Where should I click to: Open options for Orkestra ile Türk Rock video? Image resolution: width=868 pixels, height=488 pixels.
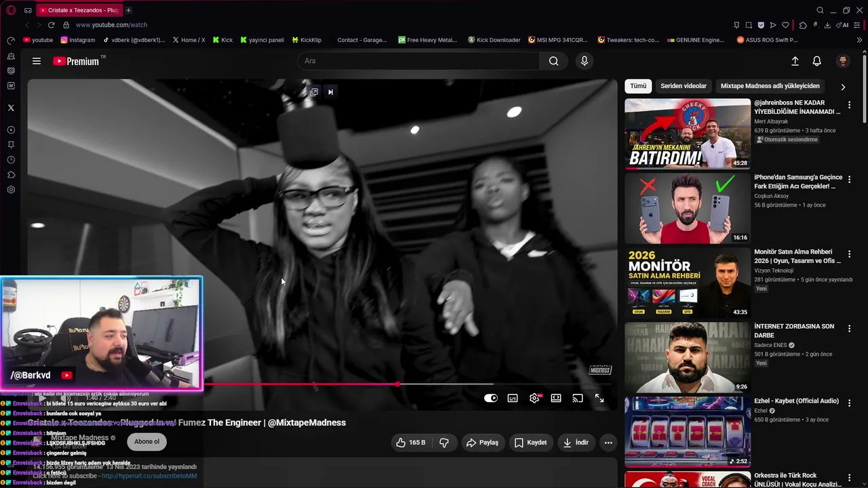[x=849, y=478]
